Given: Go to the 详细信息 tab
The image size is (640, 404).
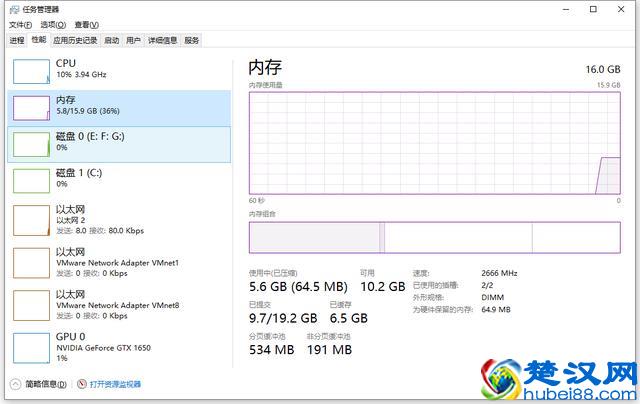Looking at the screenshot, I should (x=162, y=40).
